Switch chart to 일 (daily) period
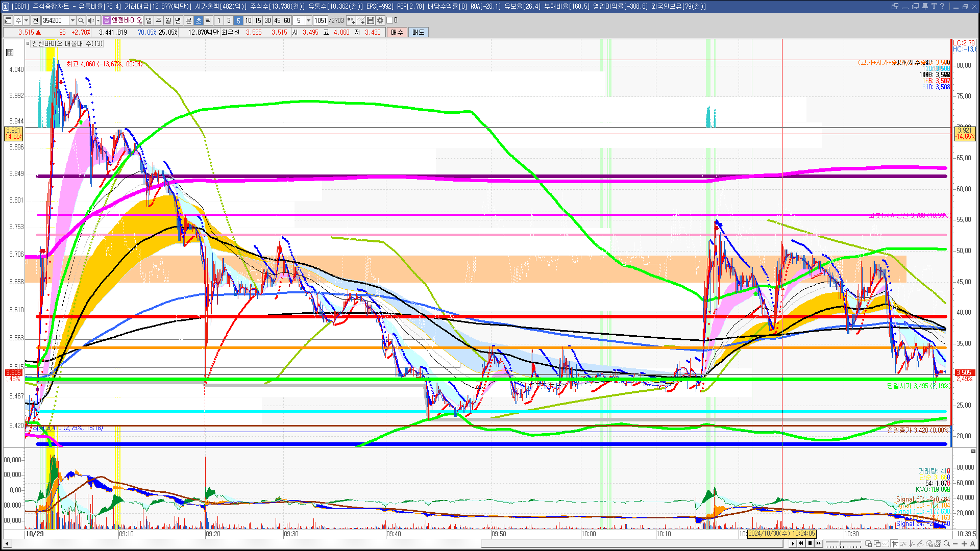Screen dimensions: 980x551 [x=149, y=20]
